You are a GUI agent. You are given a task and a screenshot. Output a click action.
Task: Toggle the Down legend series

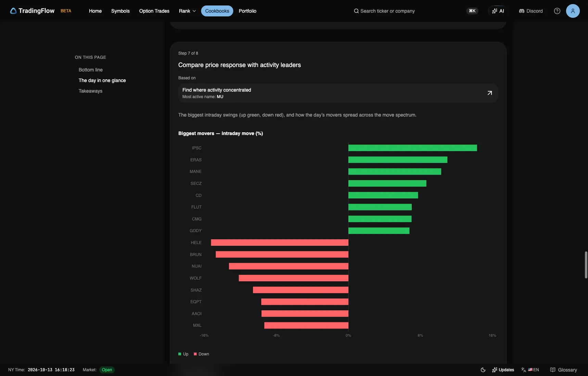point(202,354)
